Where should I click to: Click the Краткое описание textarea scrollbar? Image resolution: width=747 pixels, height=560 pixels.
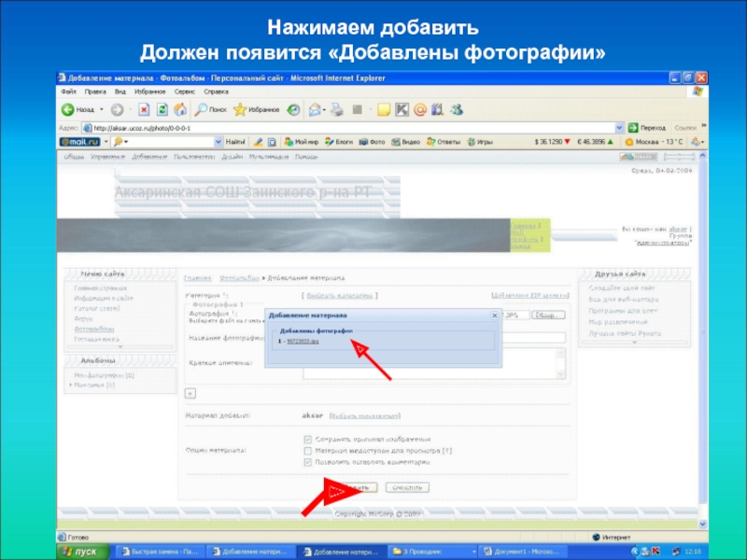(561, 363)
